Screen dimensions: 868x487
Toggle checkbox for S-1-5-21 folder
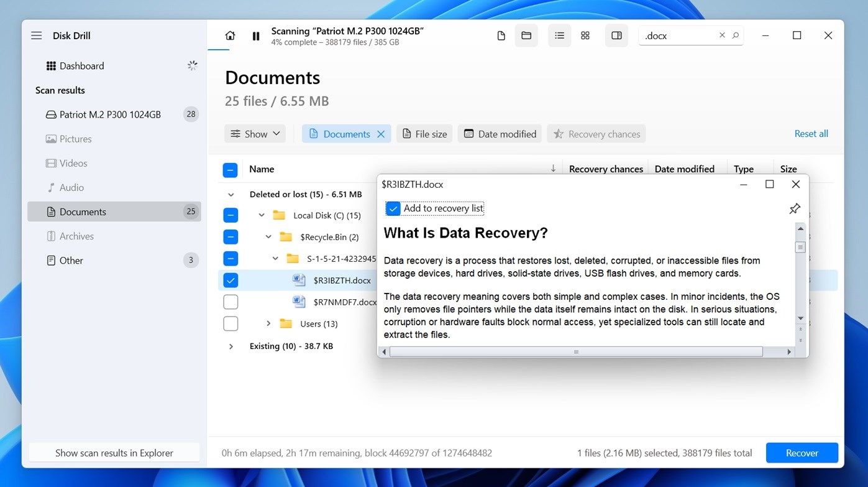pos(230,258)
